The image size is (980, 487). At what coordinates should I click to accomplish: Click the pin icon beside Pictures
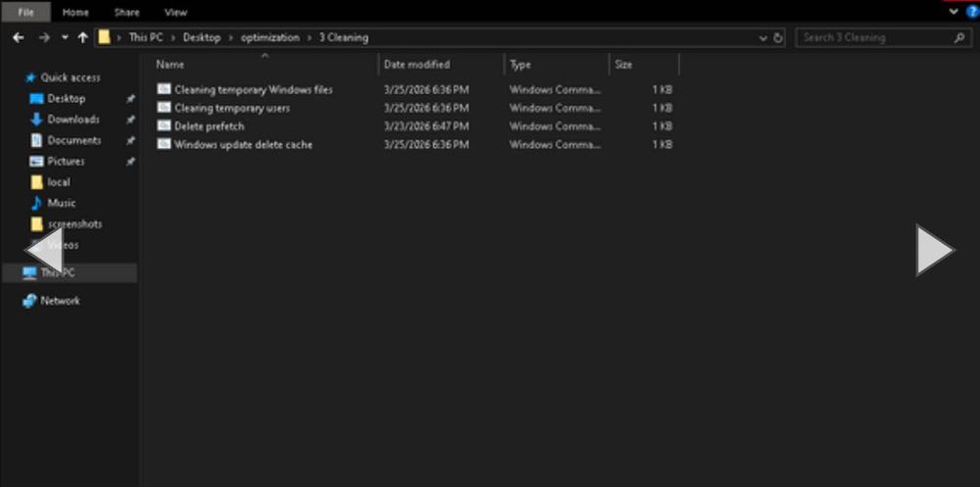click(x=130, y=162)
